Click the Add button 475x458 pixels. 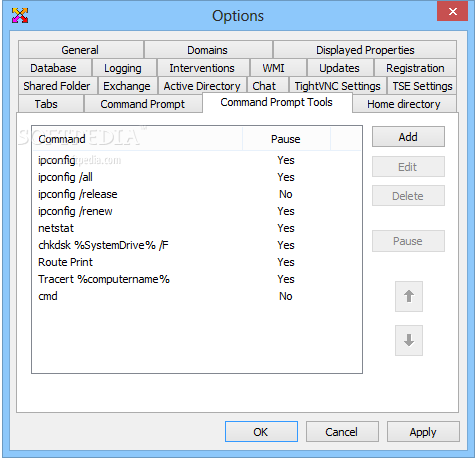click(x=408, y=137)
